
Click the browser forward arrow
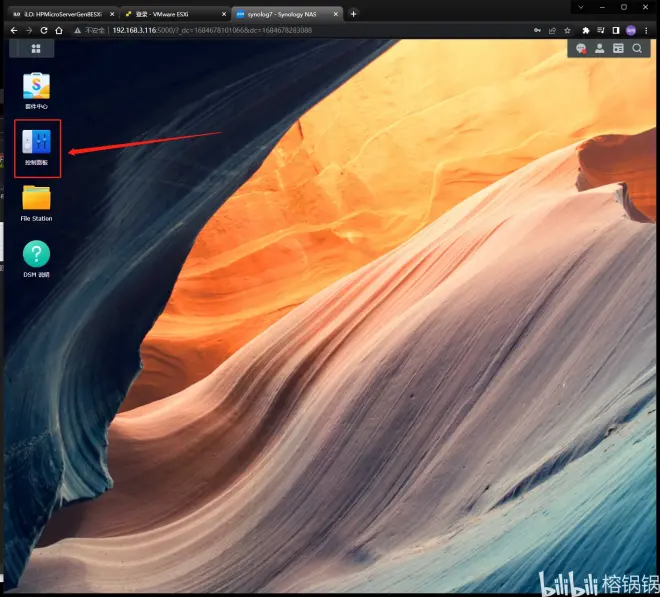pyautogui.click(x=29, y=30)
